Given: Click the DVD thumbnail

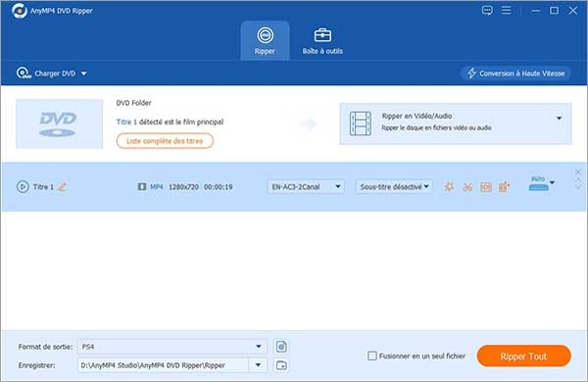Looking at the screenshot, I should [59, 123].
